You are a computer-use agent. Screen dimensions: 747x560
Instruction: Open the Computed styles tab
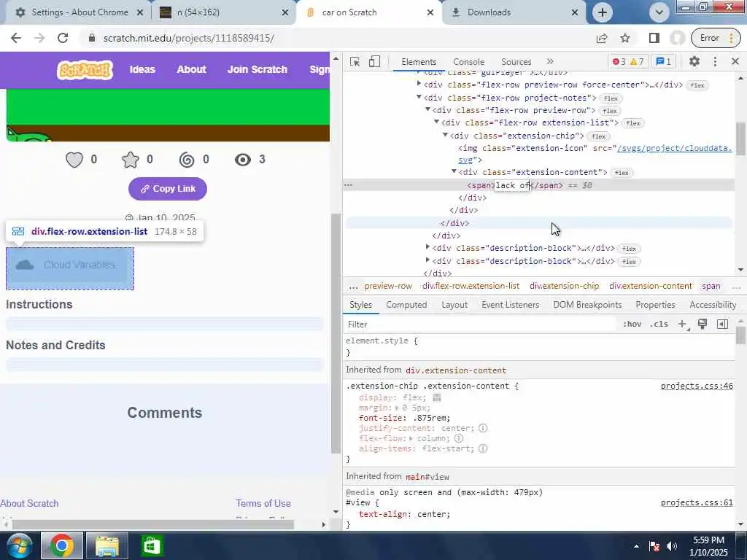click(406, 305)
